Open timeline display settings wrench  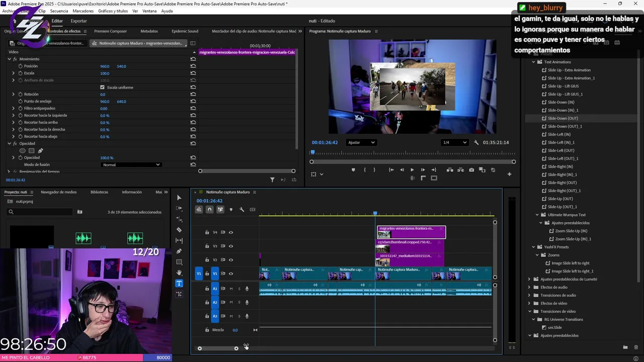pos(242,210)
